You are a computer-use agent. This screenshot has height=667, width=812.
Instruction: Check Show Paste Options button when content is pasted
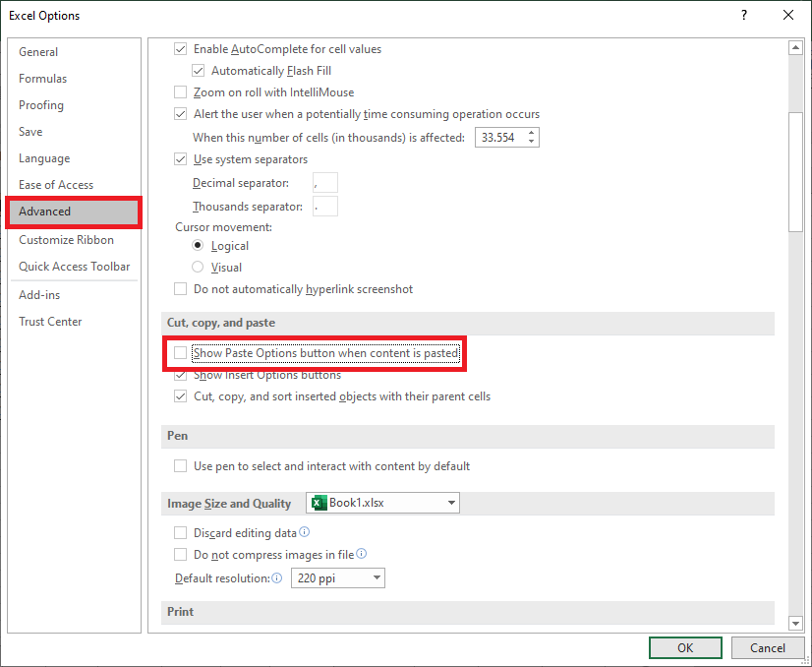180,353
